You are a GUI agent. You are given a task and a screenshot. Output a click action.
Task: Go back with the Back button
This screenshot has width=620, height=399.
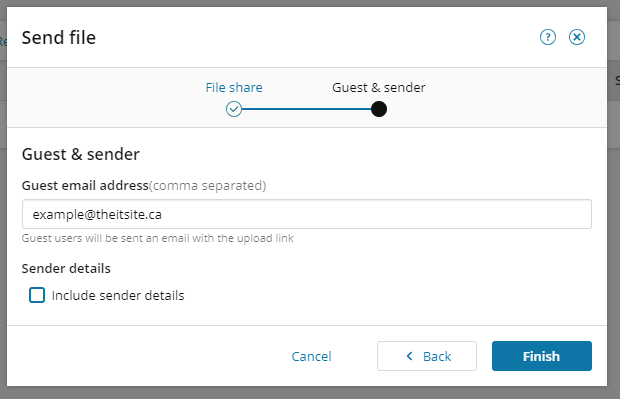427,356
